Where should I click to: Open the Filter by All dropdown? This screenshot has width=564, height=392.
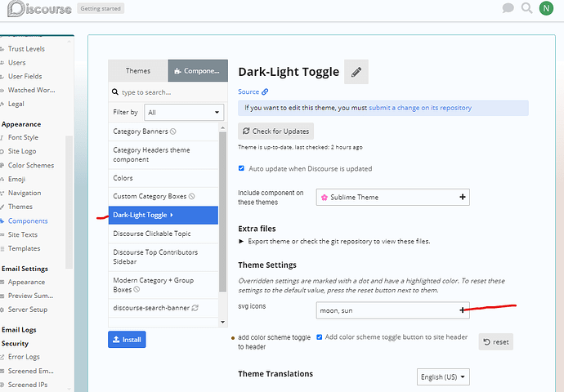(x=184, y=113)
